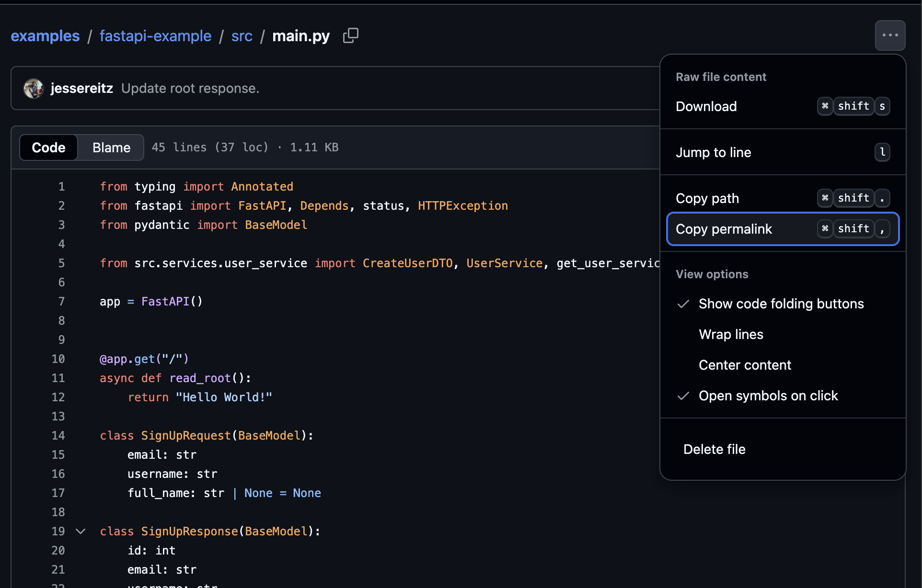This screenshot has height=588, width=922.
Task: Switch to the Blame tab
Action: click(111, 147)
